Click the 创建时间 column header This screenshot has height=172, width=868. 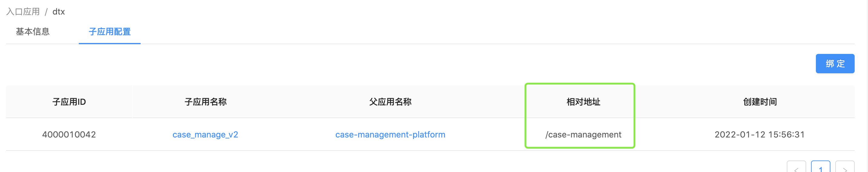click(x=760, y=102)
